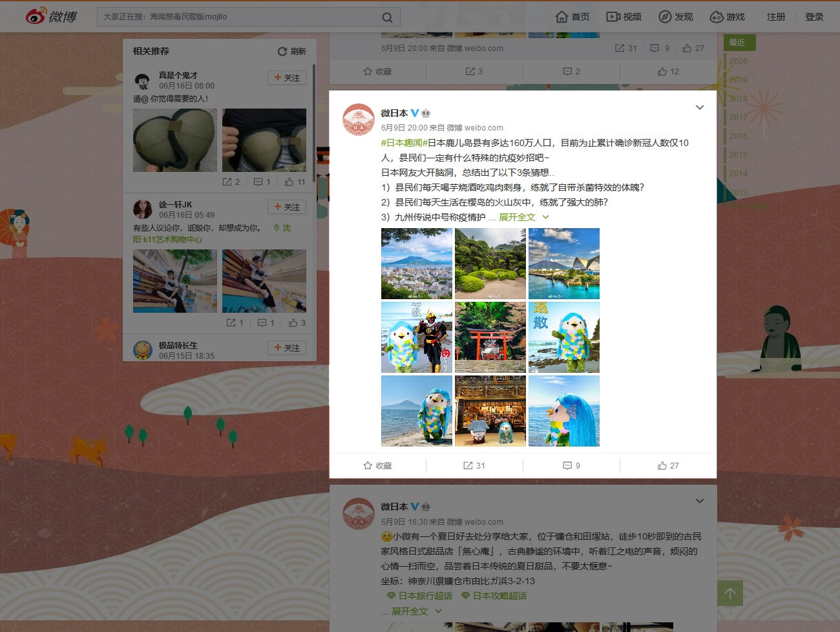The image size is (840, 632).
Task: Follow user 极品特长生 with 关注 button
Action: pos(287,348)
